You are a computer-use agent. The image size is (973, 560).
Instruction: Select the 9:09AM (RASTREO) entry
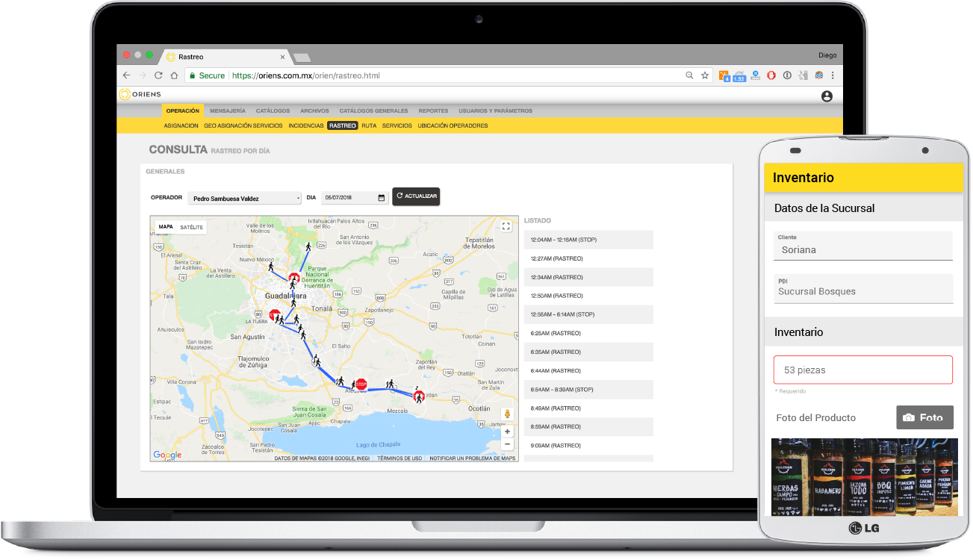588,445
